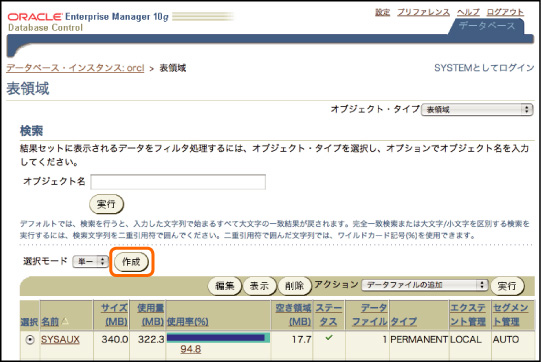Click the 作成 button
Image resolution: width=541 pixels, height=362 pixels.
pyautogui.click(x=131, y=262)
